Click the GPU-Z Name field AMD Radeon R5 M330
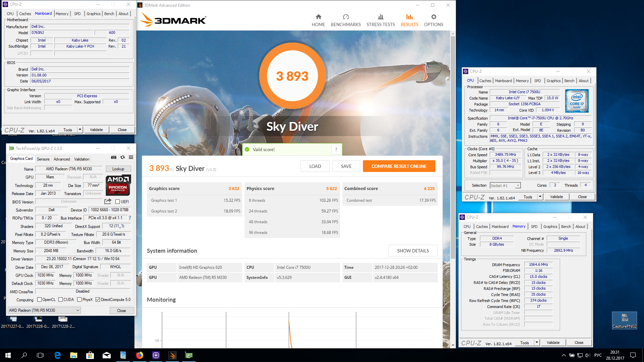 [x=69, y=169]
